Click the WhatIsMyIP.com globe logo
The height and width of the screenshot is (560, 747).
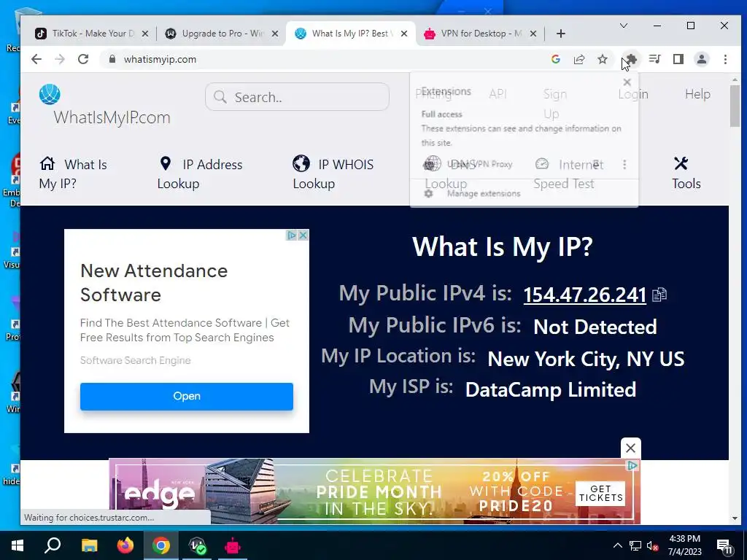(50, 94)
